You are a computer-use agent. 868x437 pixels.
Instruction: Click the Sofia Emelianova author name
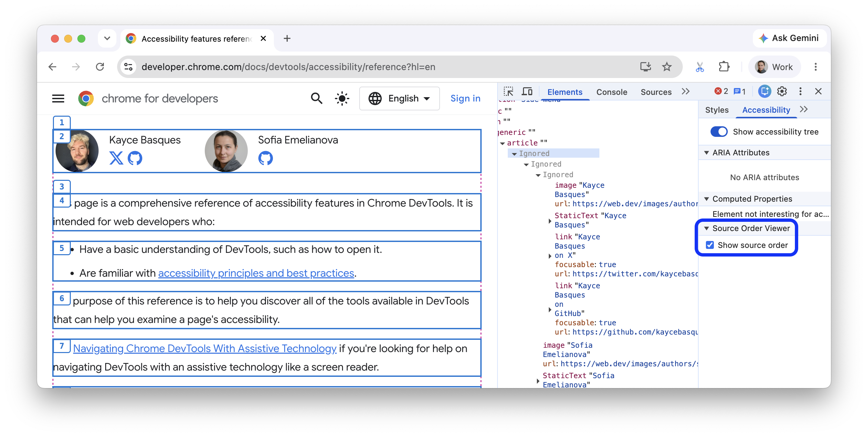(x=298, y=139)
